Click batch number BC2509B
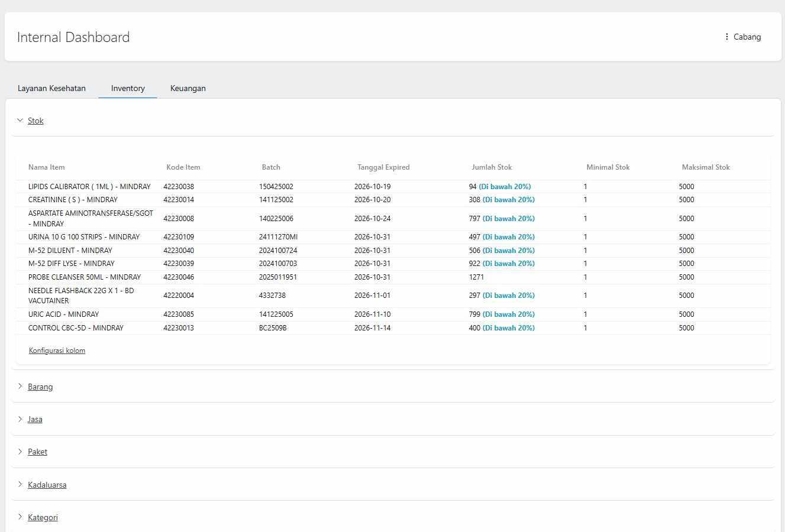 pos(273,328)
